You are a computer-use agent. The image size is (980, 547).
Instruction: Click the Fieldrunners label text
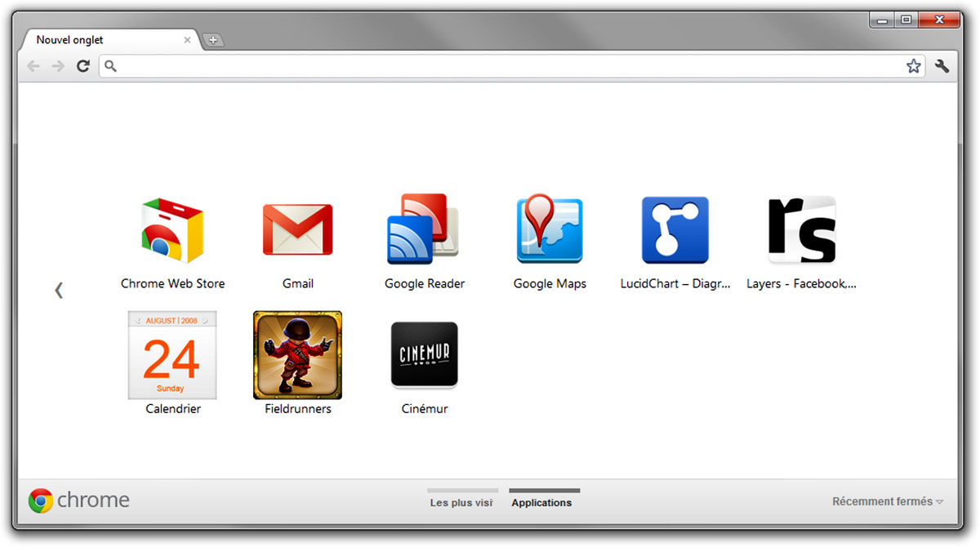pyautogui.click(x=298, y=408)
